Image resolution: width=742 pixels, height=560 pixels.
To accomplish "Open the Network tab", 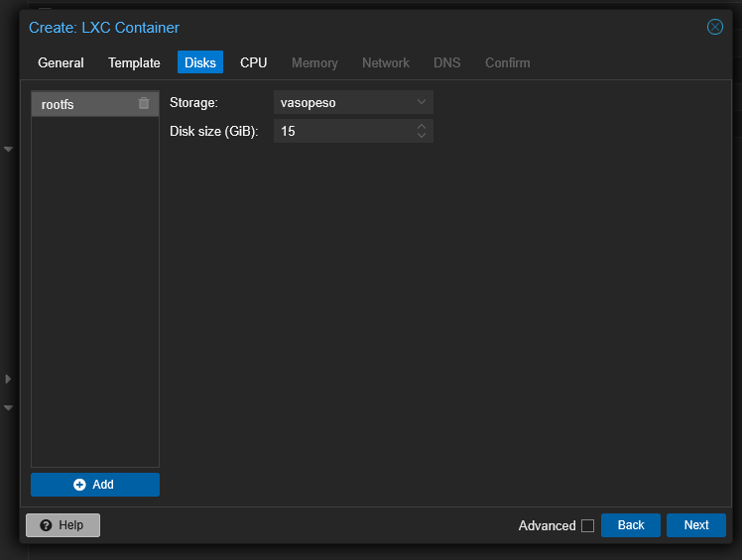I will (x=386, y=62).
